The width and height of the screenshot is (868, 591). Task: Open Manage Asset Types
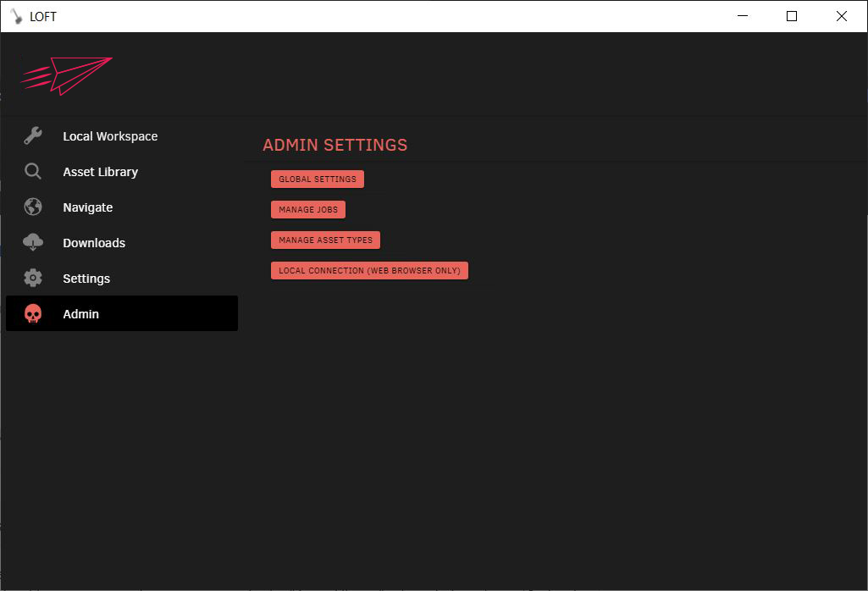point(325,240)
